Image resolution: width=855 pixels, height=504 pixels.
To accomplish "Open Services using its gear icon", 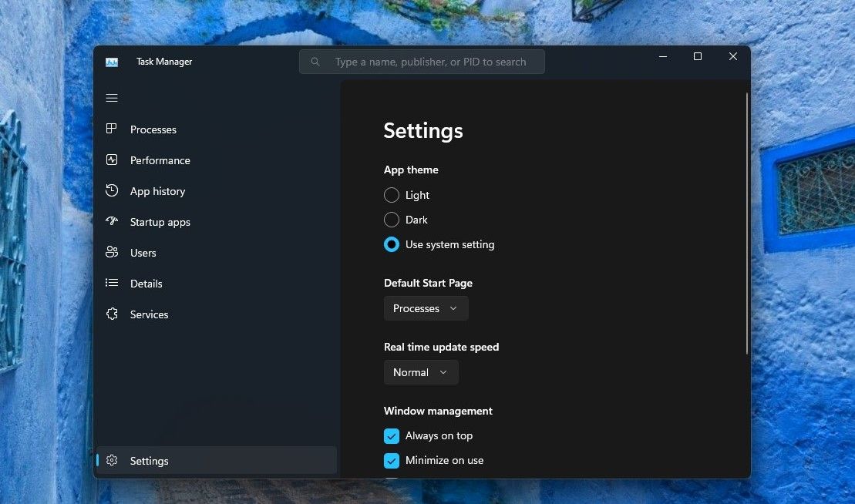I will pos(112,314).
